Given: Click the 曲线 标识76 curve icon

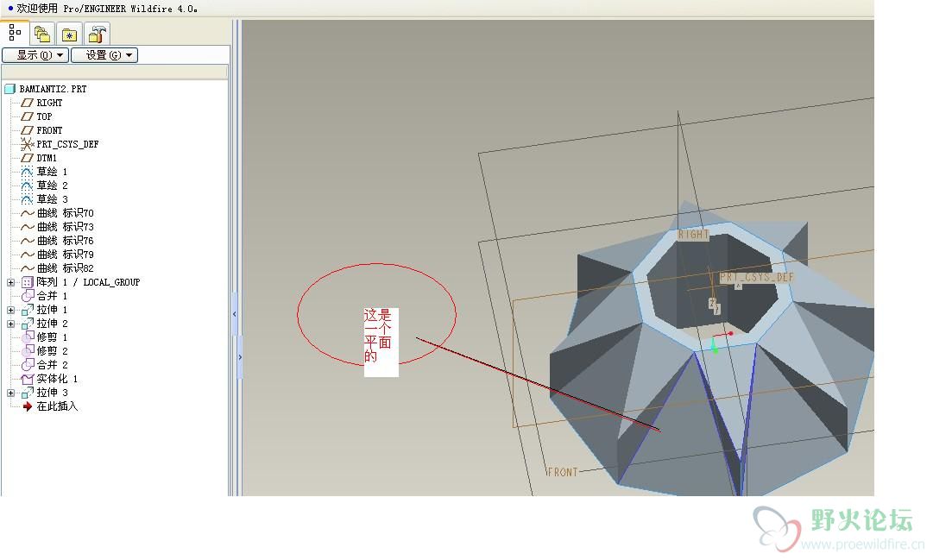Looking at the screenshot, I should 28,241.
